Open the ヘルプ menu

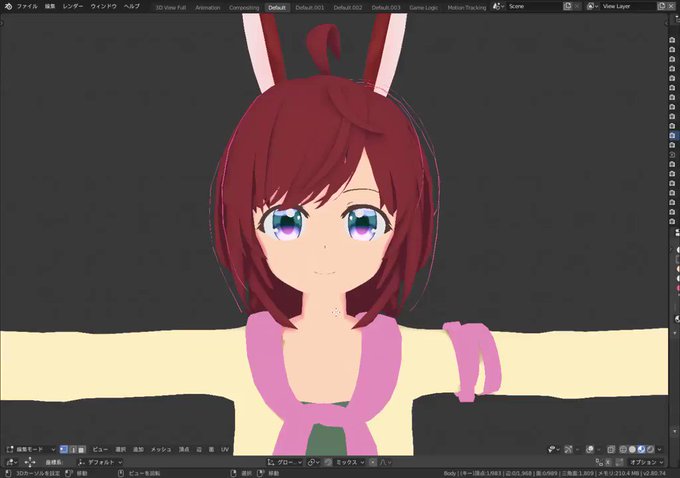[x=131, y=7]
